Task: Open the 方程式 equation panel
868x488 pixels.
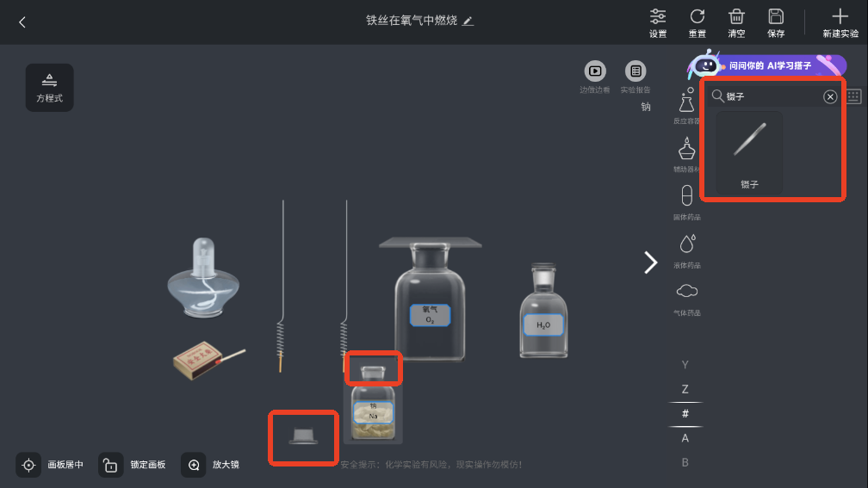Action: (x=49, y=88)
